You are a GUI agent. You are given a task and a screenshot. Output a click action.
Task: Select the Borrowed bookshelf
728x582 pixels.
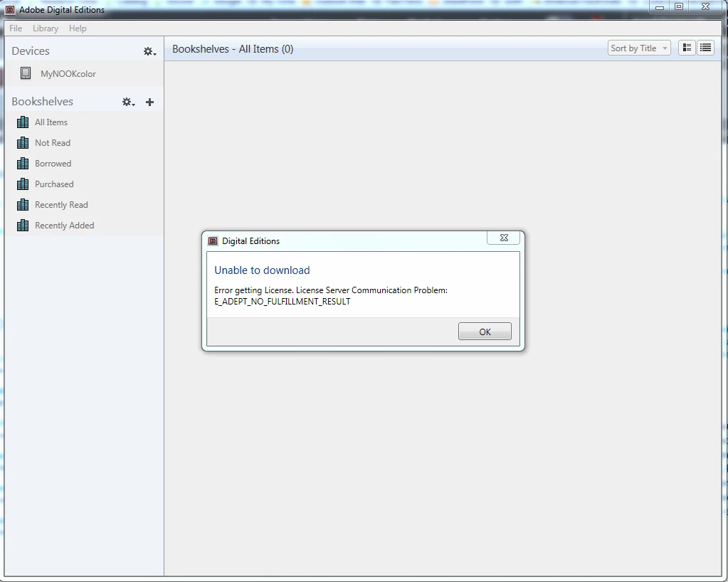click(83, 164)
